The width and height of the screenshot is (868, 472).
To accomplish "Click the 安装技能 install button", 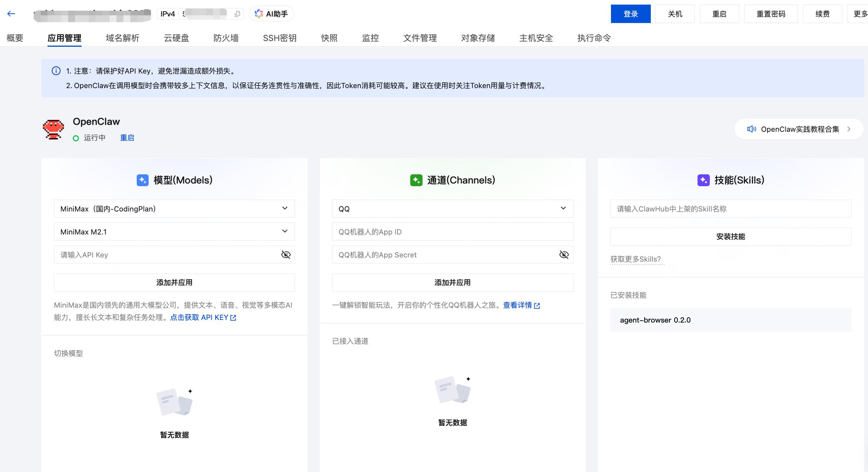I will tap(730, 236).
